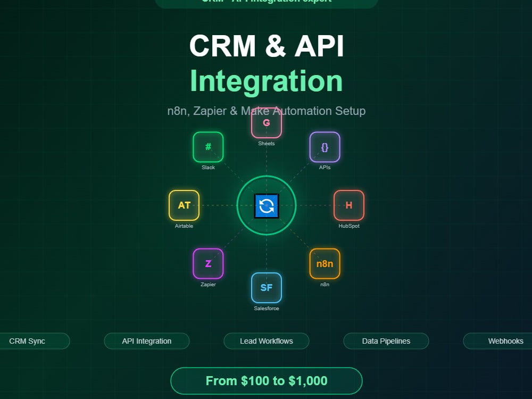Click the Zapier label text
The width and height of the screenshot is (532, 399).
coord(208,284)
